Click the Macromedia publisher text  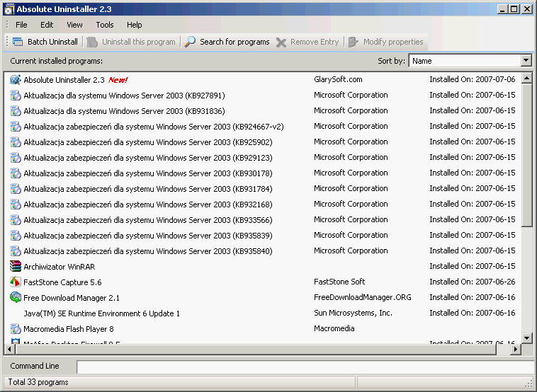tap(334, 328)
